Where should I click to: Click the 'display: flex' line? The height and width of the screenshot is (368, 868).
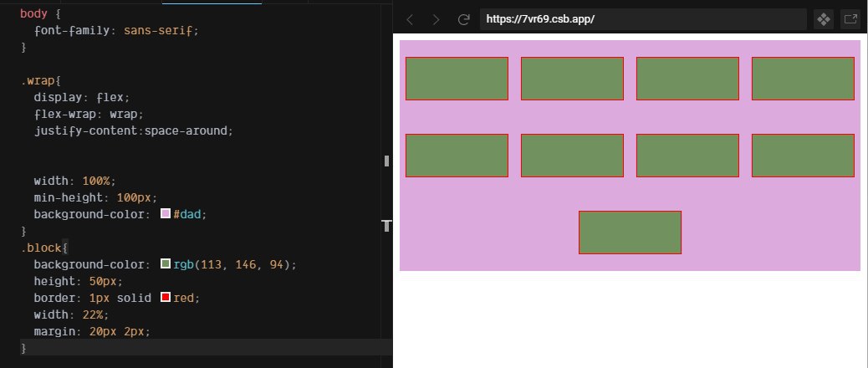81,97
